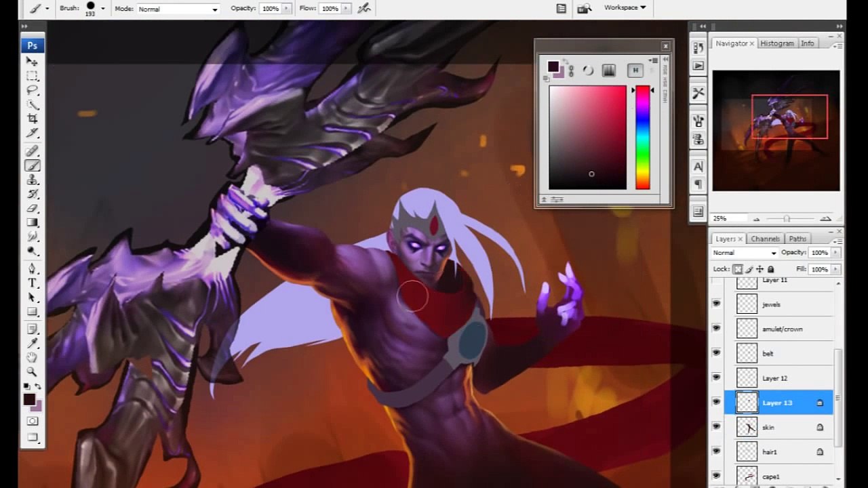
Task: Open the Character panel icon
Action: coord(698,167)
